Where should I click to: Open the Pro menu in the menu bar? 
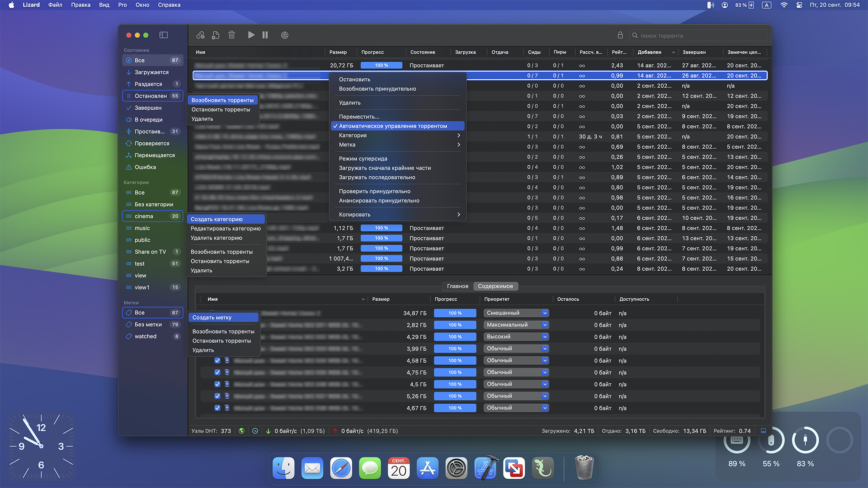122,5
